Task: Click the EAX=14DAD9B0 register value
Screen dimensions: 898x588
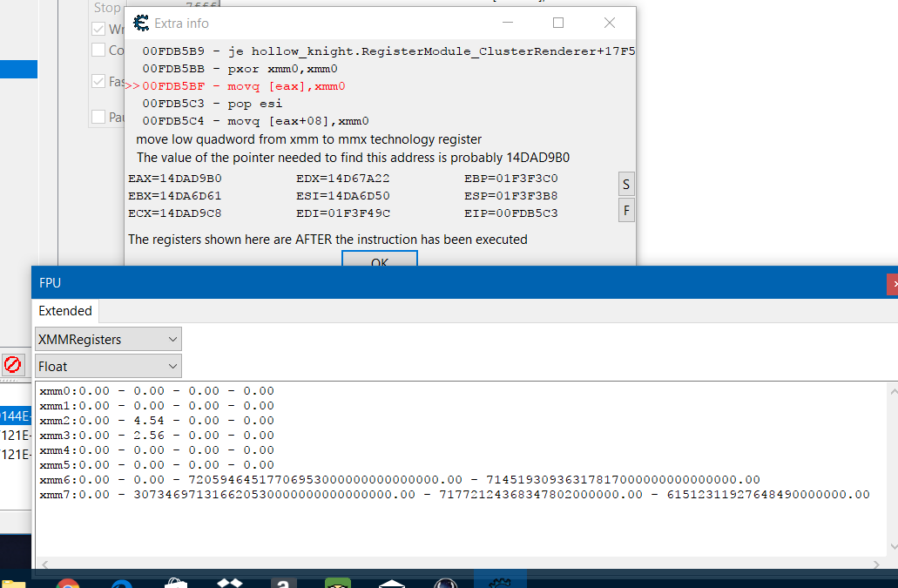Action: 175,179
